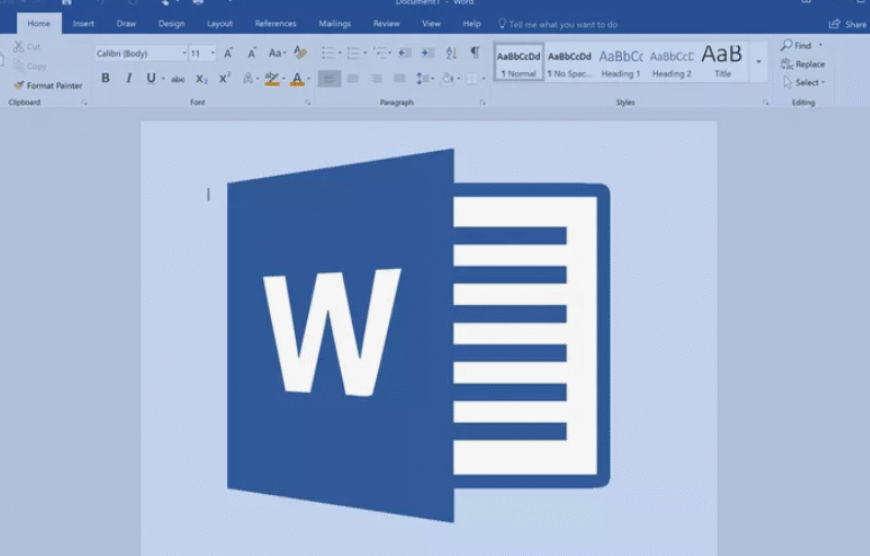This screenshot has height=556, width=870.
Task: Click the Font Color red A button
Action: click(x=298, y=79)
